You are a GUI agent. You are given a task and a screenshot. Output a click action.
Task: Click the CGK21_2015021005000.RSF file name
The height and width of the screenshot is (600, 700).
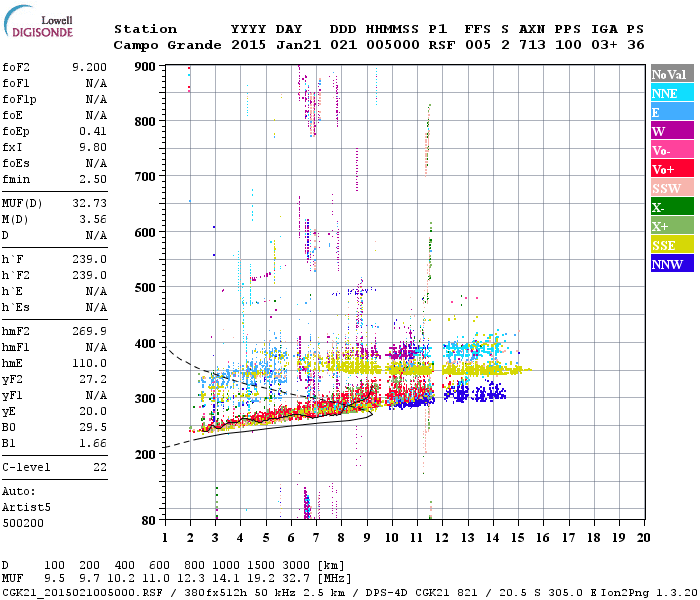[82, 592]
